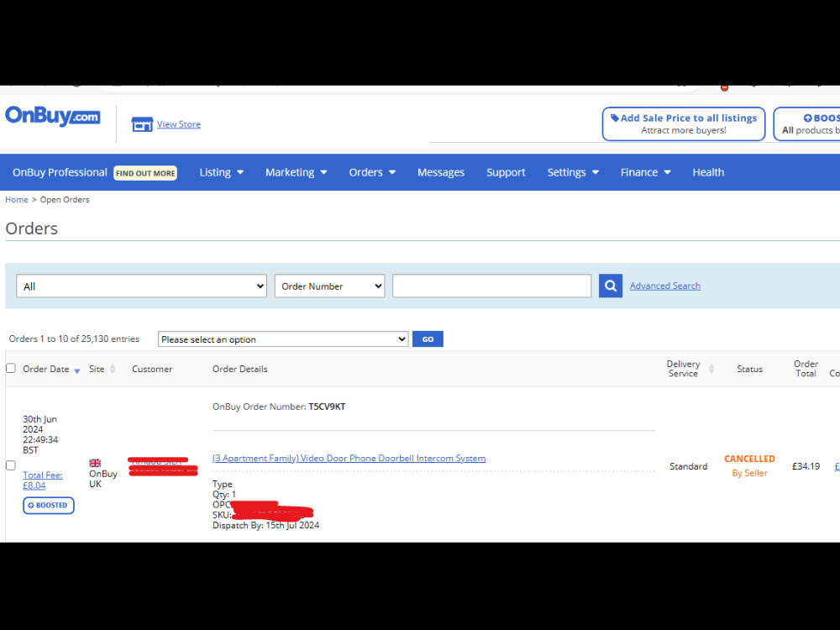
Task: Open the Messages page
Action: tap(441, 172)
